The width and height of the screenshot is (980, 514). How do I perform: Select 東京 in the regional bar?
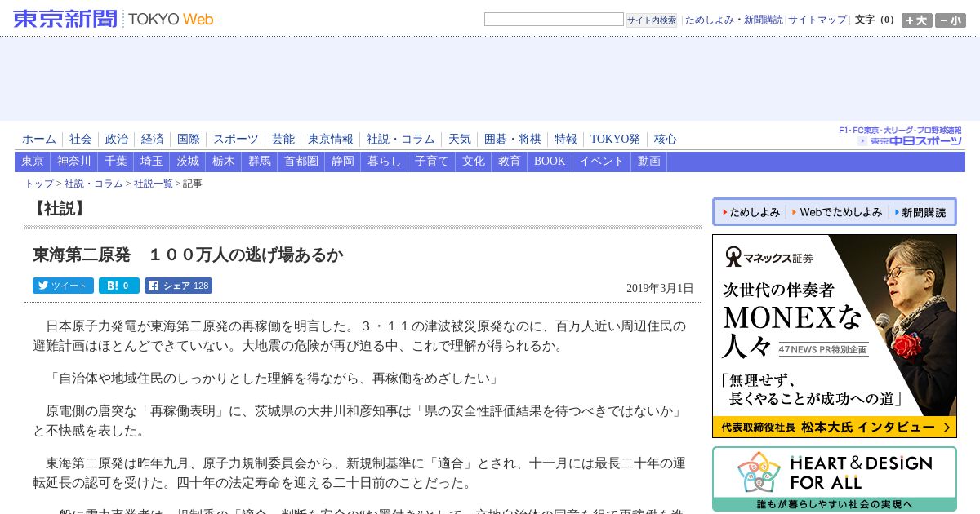click(x=33, y=162)
